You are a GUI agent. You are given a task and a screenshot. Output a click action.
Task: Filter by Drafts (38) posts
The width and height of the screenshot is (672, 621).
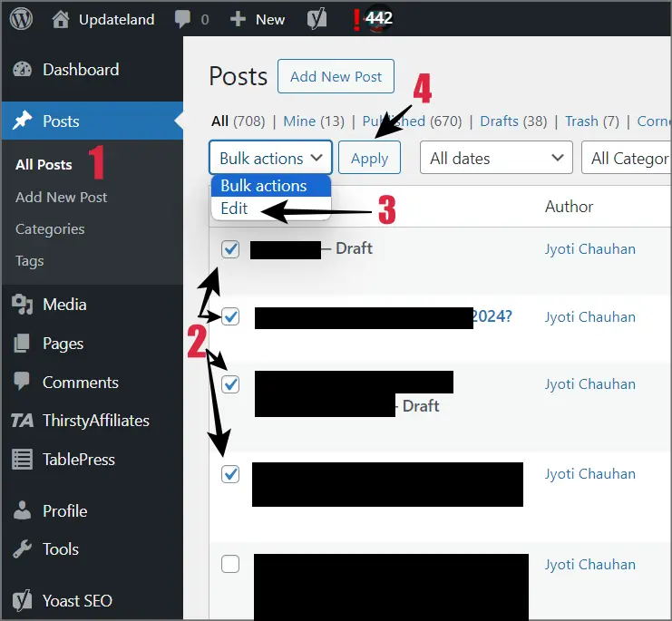tap(513, 121)
